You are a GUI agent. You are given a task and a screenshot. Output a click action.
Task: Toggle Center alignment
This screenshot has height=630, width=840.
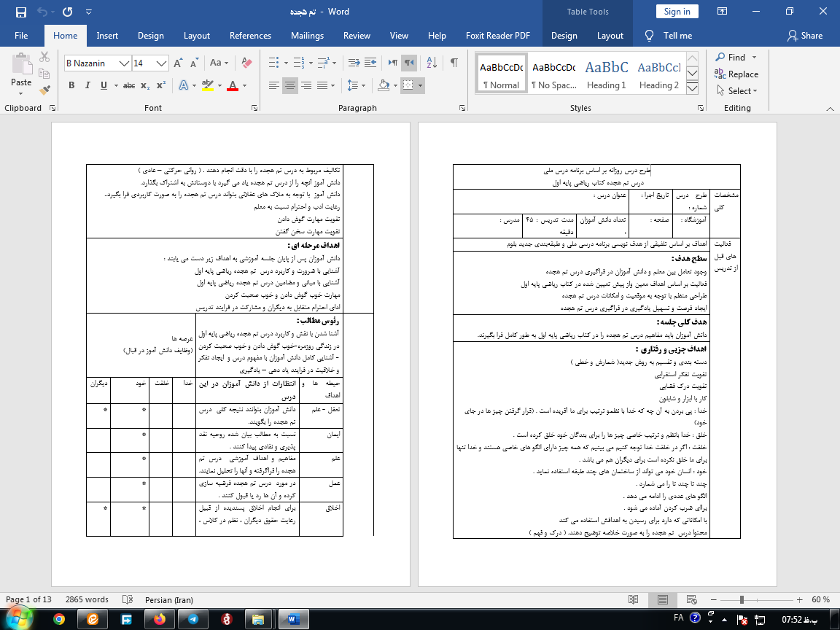point(290,85)
